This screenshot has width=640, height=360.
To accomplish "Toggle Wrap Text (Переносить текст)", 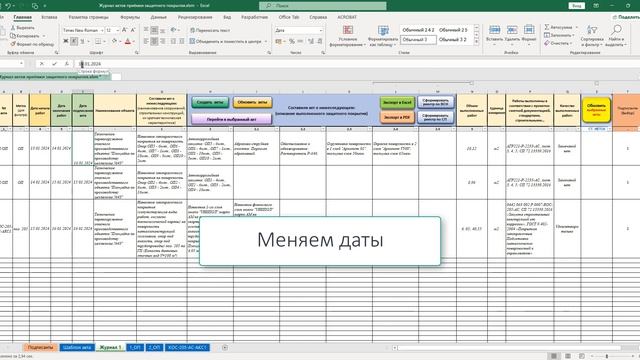I will pyautogui.click(x=210, y=30).
